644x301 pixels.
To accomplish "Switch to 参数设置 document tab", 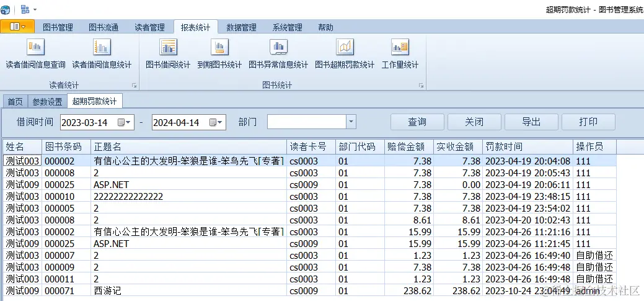I will [x=47, y=102].
